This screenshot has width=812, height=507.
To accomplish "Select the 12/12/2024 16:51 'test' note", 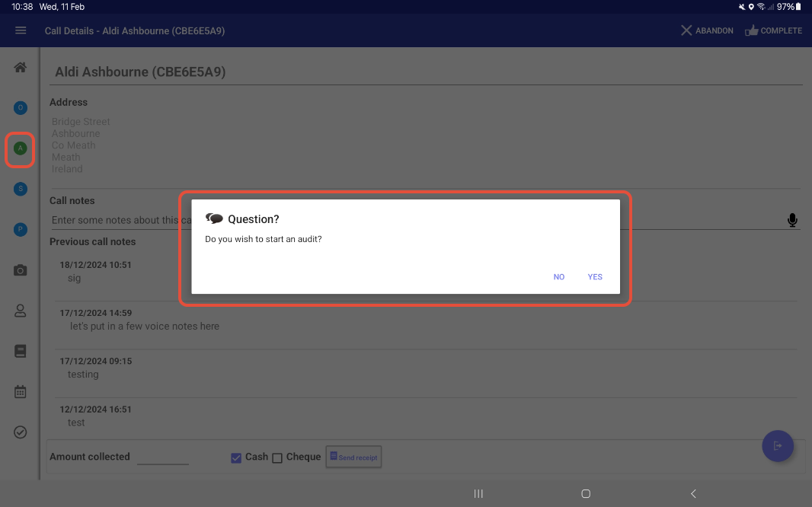I will point(426,416).
